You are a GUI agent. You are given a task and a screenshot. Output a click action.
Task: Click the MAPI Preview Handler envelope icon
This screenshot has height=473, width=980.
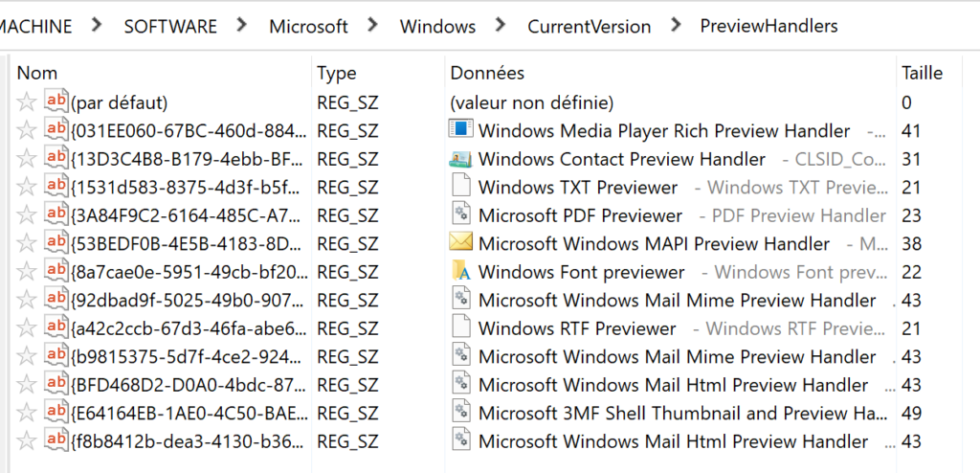pyautogui.click(x=461, y=242)
